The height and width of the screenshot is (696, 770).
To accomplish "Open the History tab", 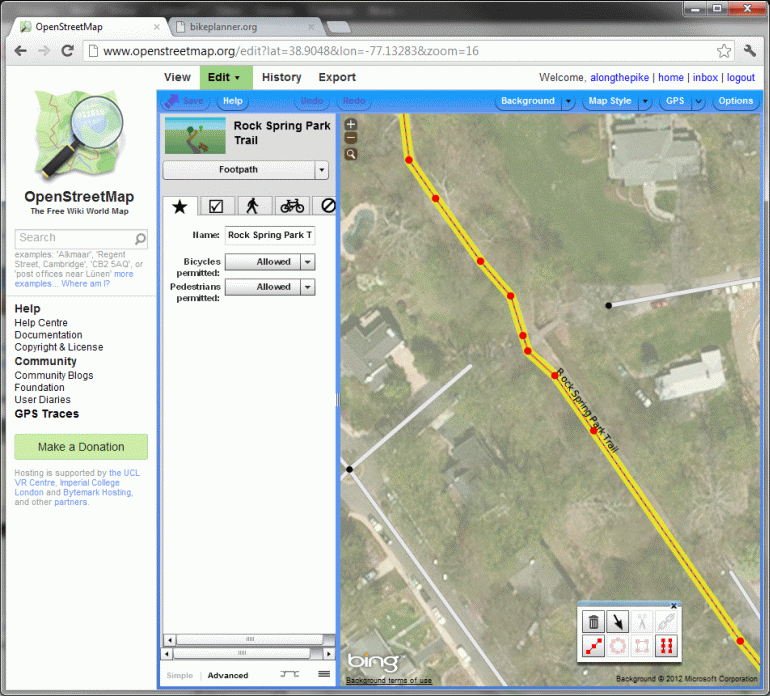I will coord(281,77).
